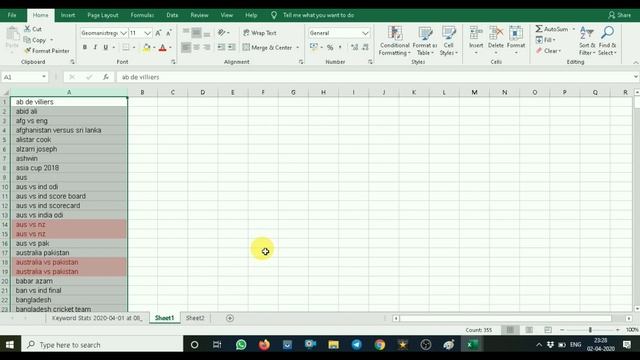The image size is (640, 360).
Task: Switch to the Page Layout tab
Action: [103, 15]
